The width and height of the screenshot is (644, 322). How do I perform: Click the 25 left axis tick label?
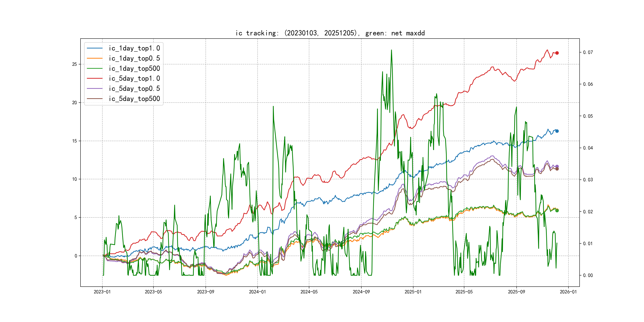[x=75, y=64]
